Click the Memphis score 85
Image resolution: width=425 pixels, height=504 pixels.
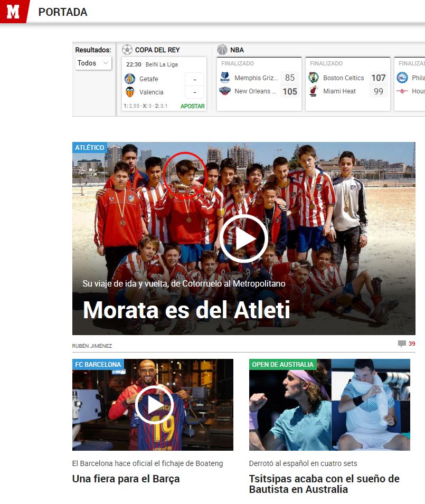pyautogui.click(x=290, y=78)
